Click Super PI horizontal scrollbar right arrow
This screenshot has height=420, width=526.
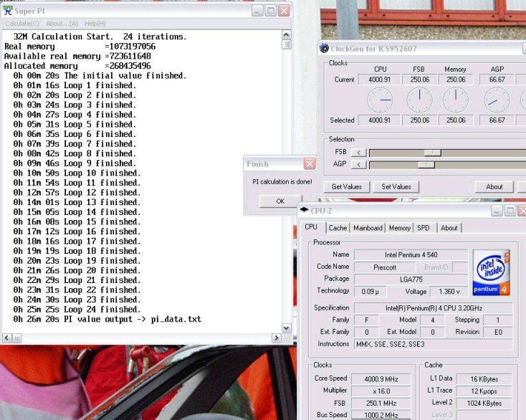(277, 338)
